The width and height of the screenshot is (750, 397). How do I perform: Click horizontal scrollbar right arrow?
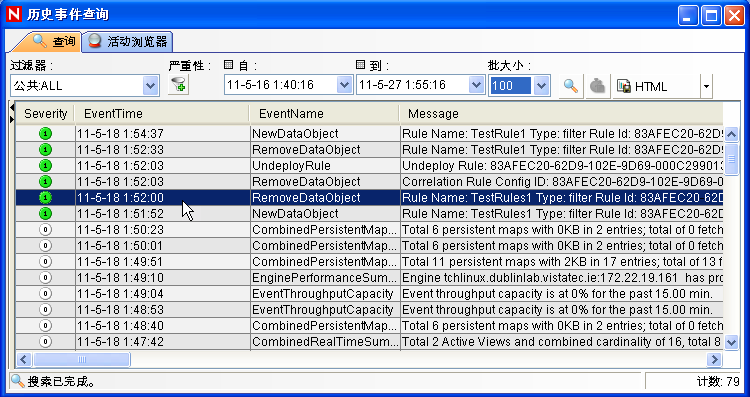pyautogui.click(x=714, y=359)
